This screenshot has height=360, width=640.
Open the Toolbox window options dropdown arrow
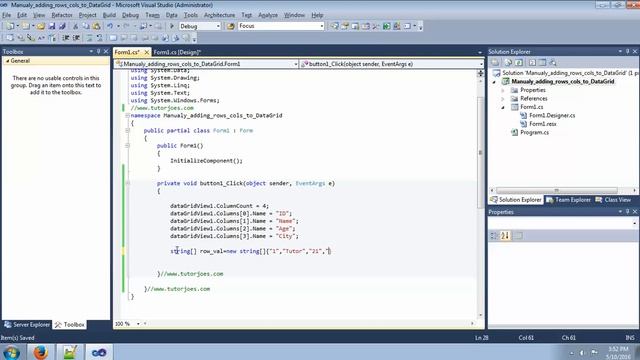(x=91, y=51)
